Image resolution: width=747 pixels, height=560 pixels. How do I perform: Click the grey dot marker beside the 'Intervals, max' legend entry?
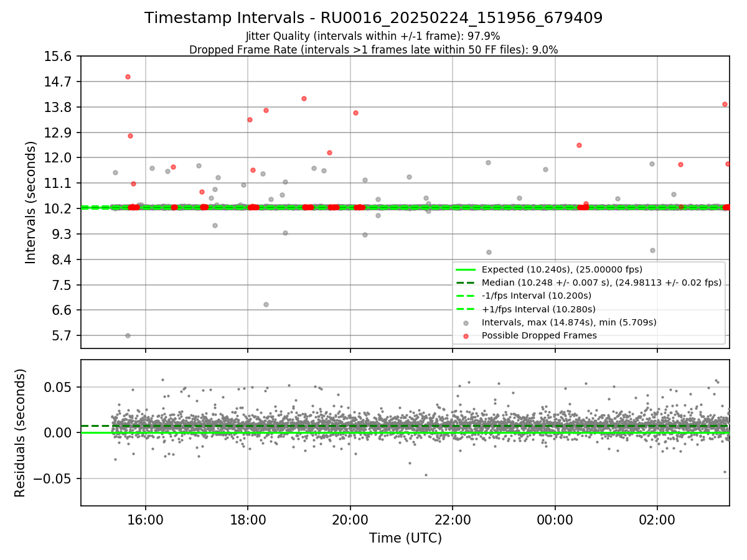point(466,323)
